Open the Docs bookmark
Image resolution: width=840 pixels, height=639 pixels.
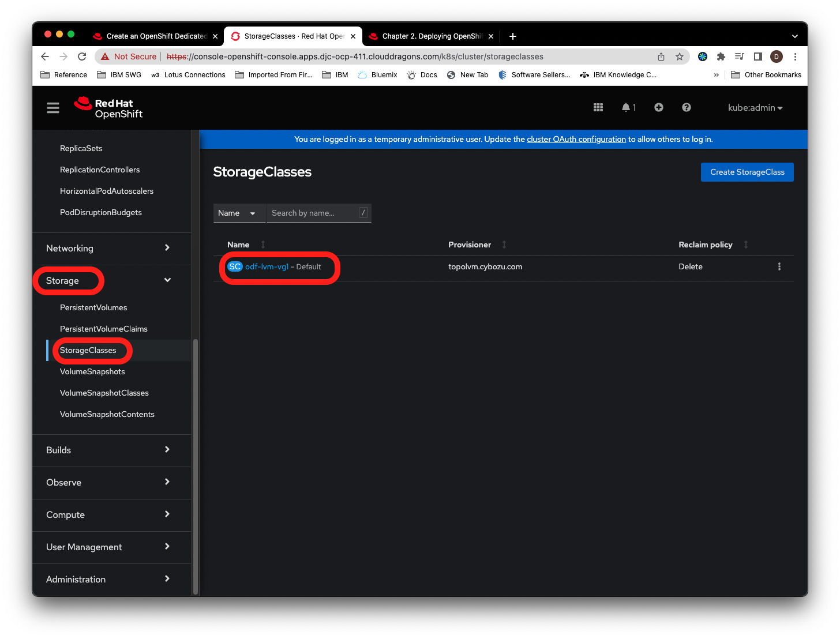422,75
